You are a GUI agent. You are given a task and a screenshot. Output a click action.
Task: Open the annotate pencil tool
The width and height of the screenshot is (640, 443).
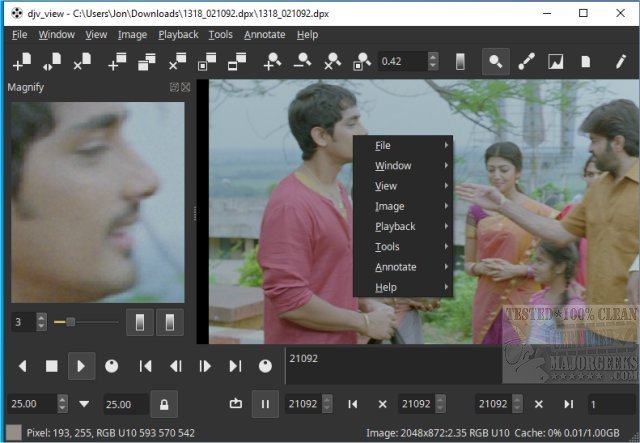(620, 62)
